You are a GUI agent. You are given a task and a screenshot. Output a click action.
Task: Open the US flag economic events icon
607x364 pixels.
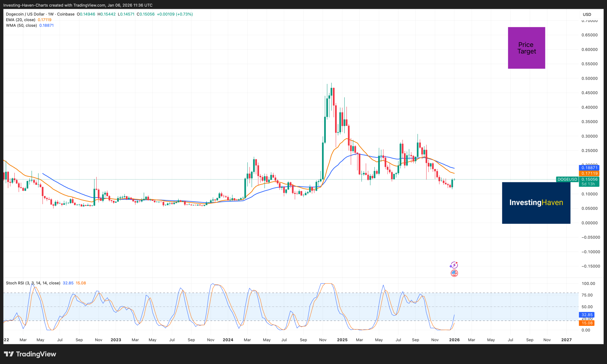(x=454, y=273)
